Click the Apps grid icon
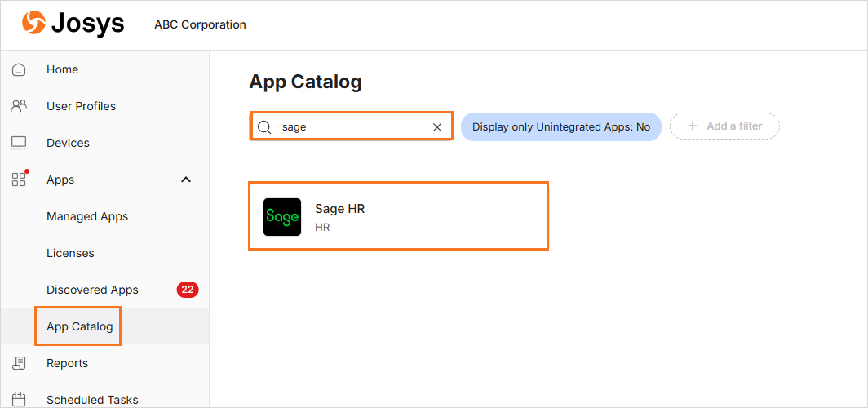The image size is (868, 408). tap(20, 180)
